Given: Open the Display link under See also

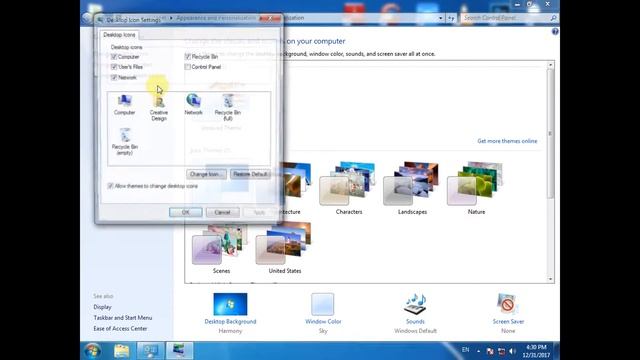Looking at the screenshot, I should click(x=102, y=307).
